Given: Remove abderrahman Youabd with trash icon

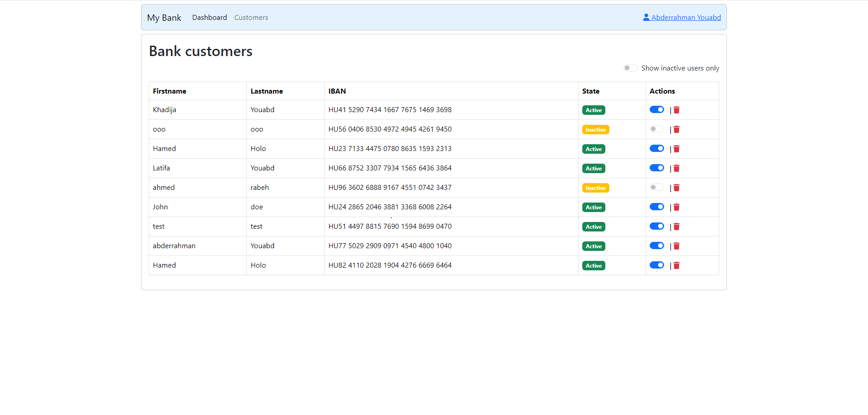Looking at the screenshot, I should (676, 246).
